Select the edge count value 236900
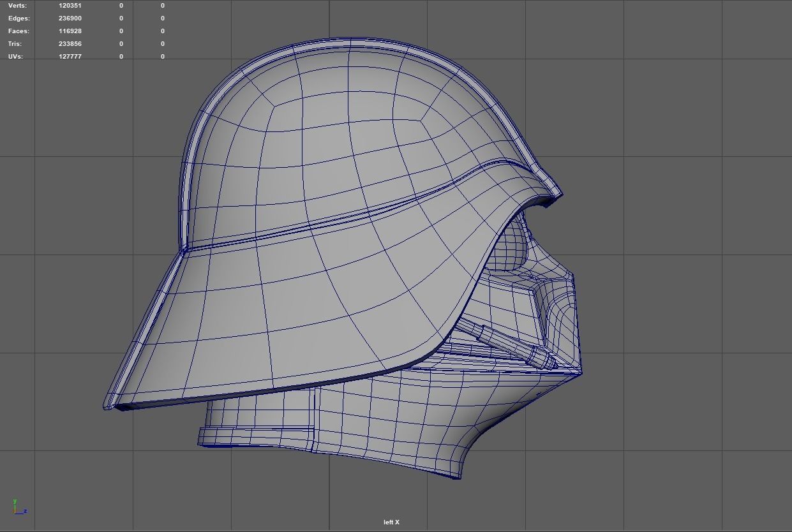 [x=70, y=18]
